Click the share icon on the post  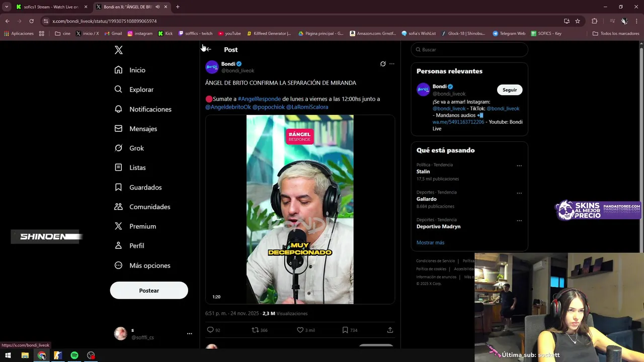(x=390, y=330)
